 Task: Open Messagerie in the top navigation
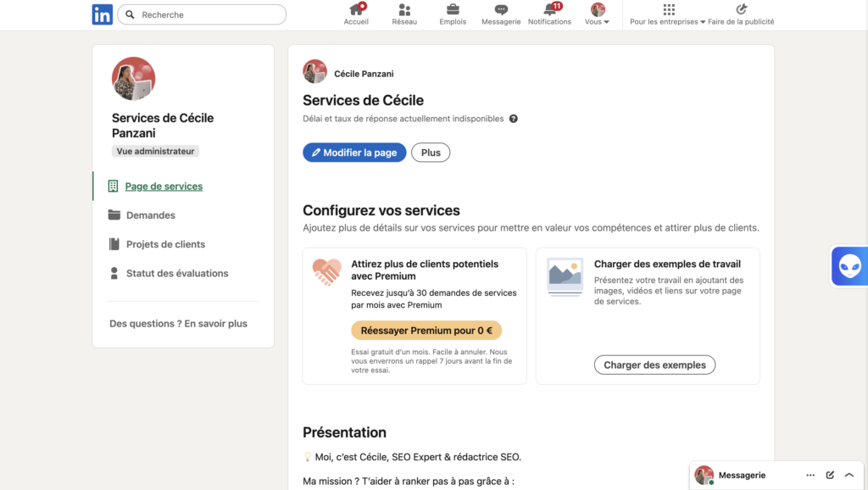coord(501,14)
